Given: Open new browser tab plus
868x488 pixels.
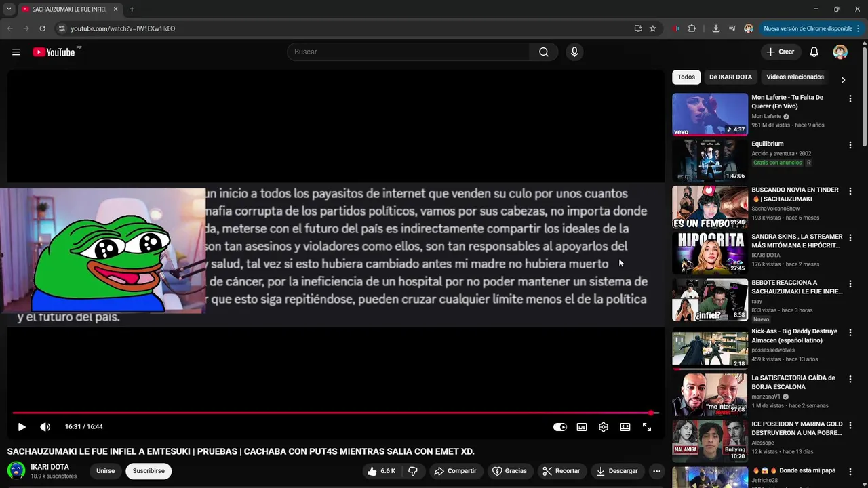Looking at the screenshot, I should click(132, 9).
